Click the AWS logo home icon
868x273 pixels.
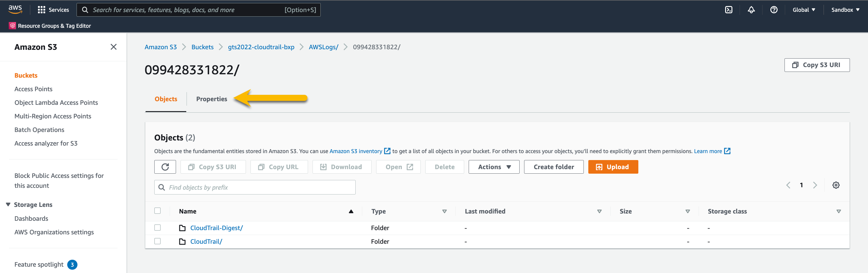(x=15, y=9)
